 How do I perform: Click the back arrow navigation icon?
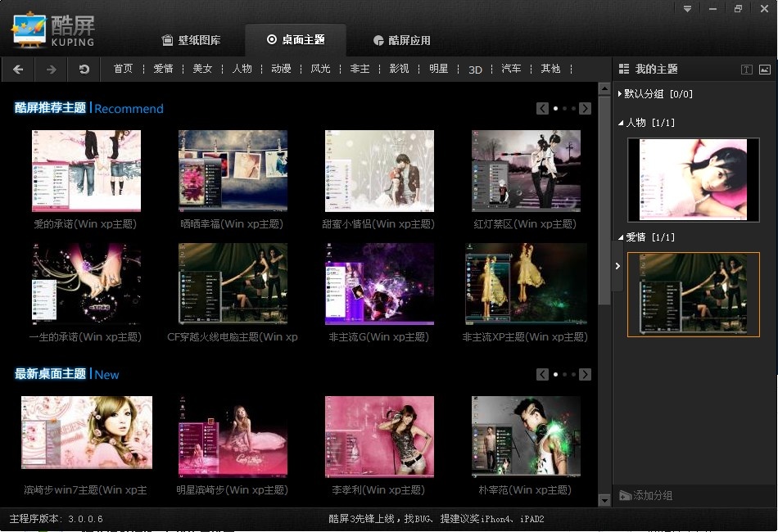18,70
